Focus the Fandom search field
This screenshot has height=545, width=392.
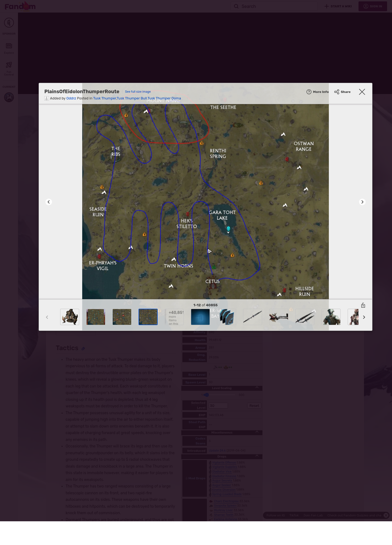(274, 6)
